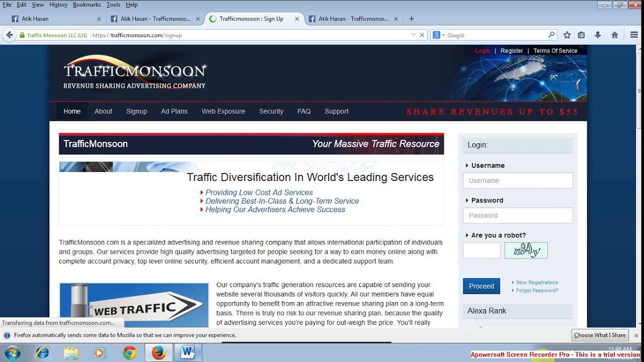This screenshot has height=362, width=644.
Task: Click the Choose What I Share button
Action: click(x=600, y=335)
